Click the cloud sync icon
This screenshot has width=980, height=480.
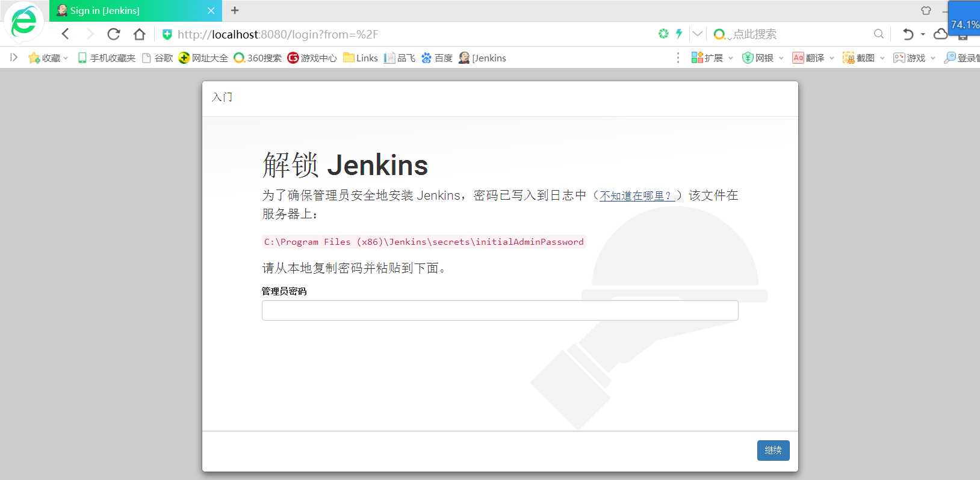pyautogui.click(x=940, y=34)
